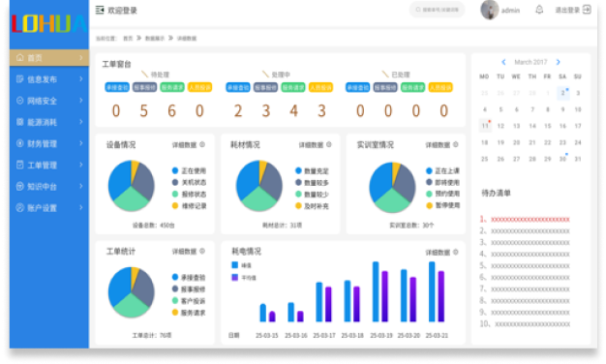Toggle the 平均值 legend in 耗电情况 chart

click(244, 278)
